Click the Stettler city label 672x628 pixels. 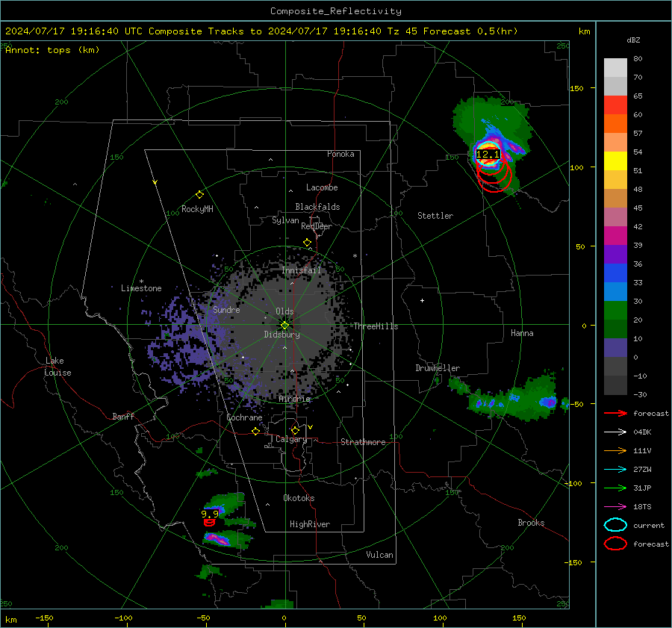[x=435, y=216]
